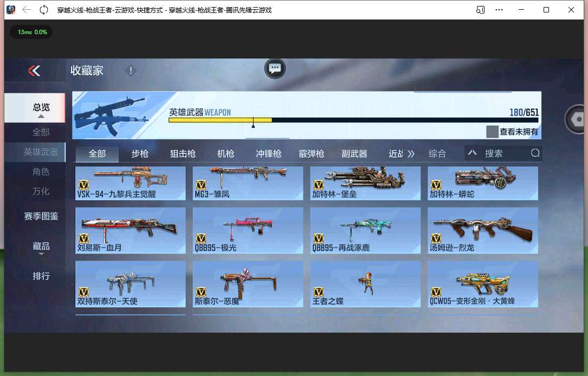
Task: Open the 综合 sort dropdown
Action: coord(437,154)
